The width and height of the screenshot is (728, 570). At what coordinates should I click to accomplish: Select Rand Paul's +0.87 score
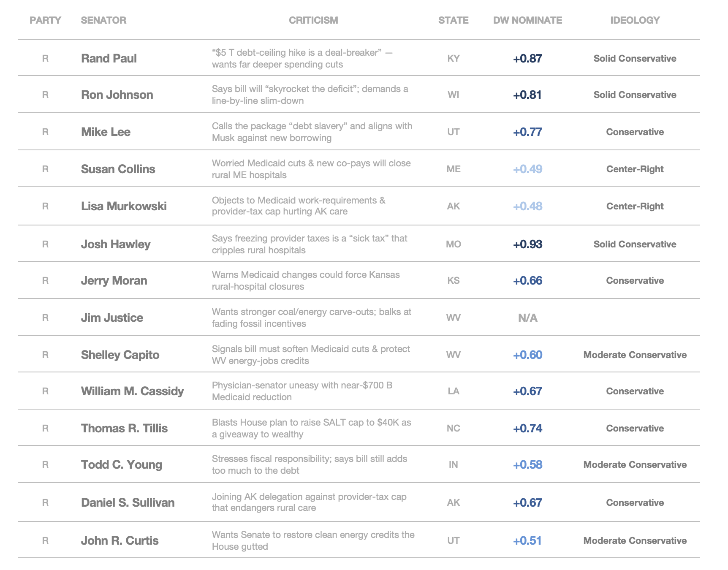528,58
